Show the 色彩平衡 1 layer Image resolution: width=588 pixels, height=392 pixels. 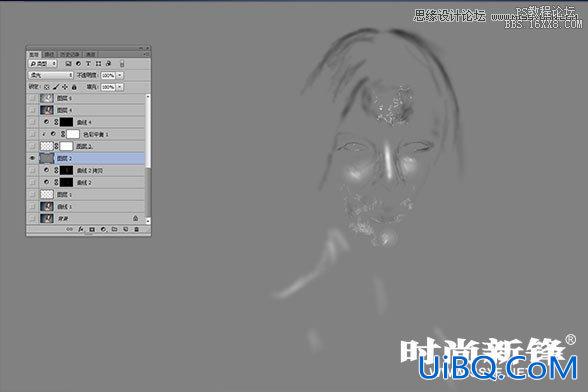32,134
